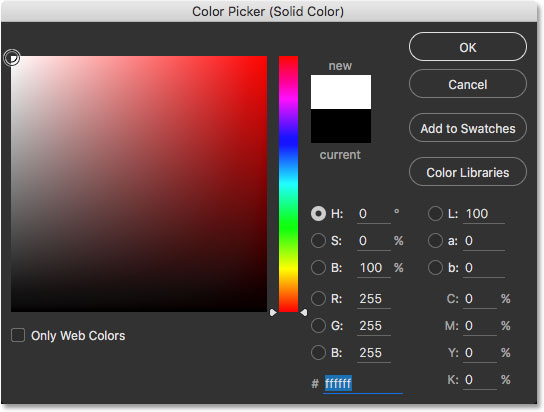544x412 pixels.
Task: Click the 'Only Web Colors' label text
Action: click(78, 336)
